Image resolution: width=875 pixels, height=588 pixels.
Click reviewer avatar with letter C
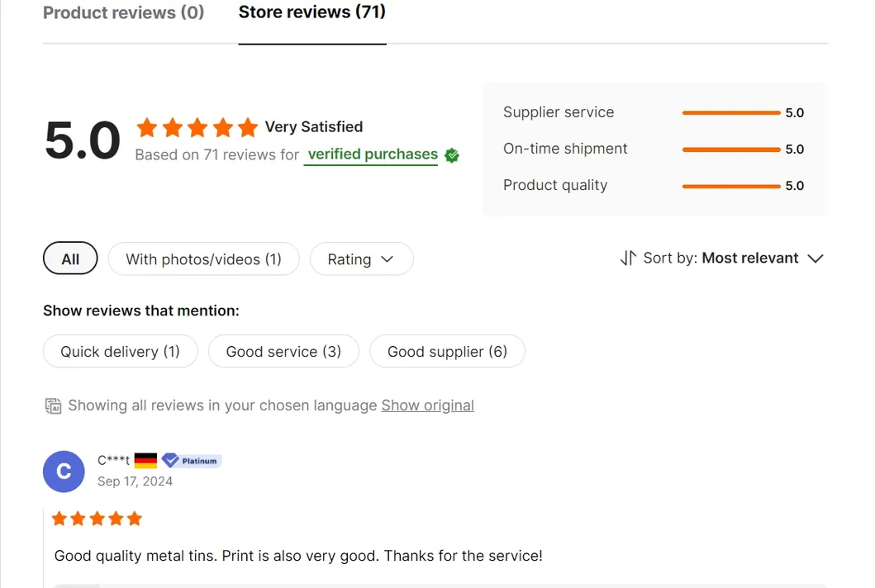(x=64, y=472)
